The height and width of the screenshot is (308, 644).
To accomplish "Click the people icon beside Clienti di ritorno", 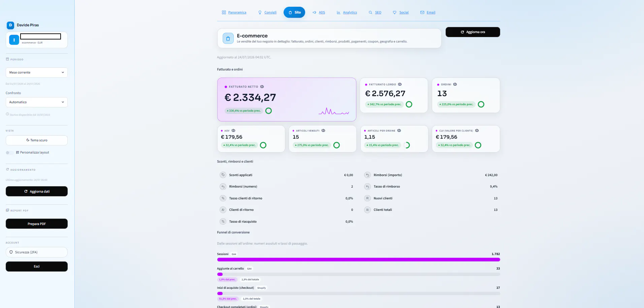I will [x=223, y=210].
